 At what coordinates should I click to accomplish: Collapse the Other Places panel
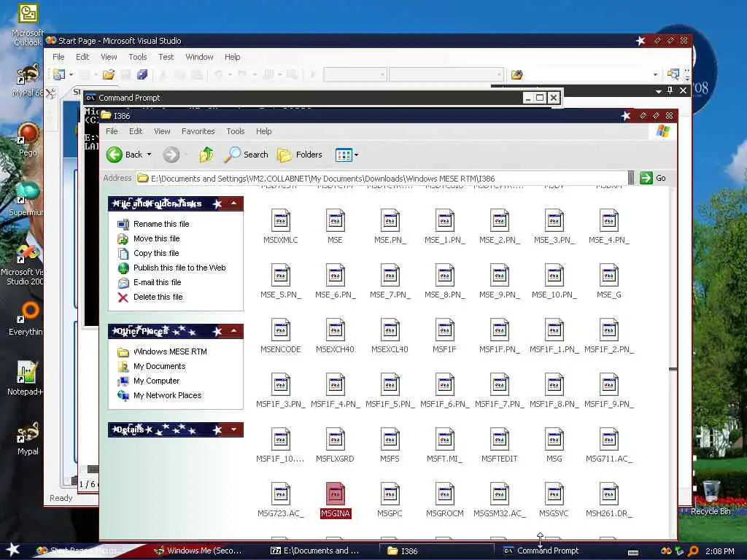coord(234,331)
